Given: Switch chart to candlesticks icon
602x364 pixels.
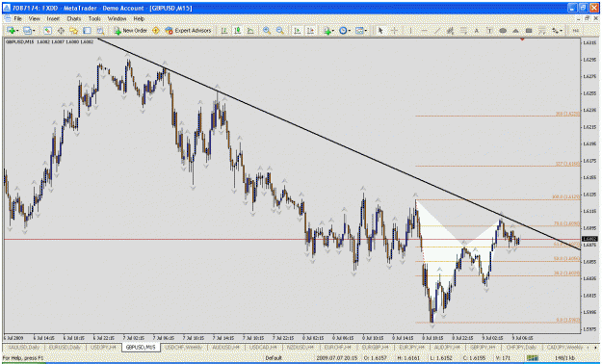Looking at the screenshot, I should 237,31.
